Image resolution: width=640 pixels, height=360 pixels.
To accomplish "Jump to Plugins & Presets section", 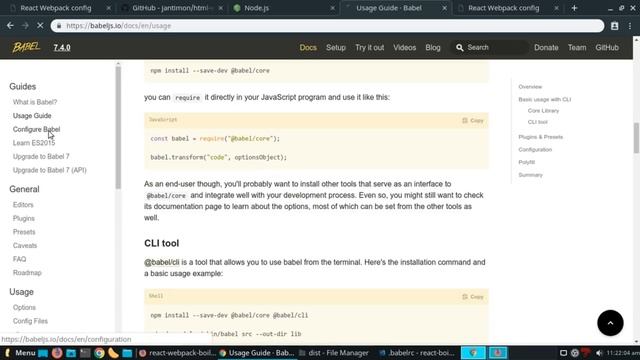I will click(540, 137).
